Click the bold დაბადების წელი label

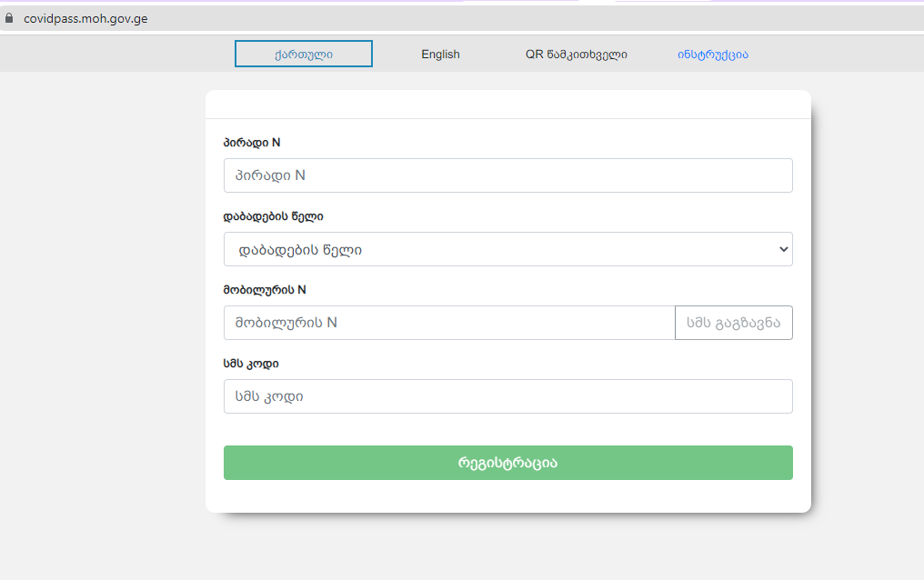coord(273,216)
